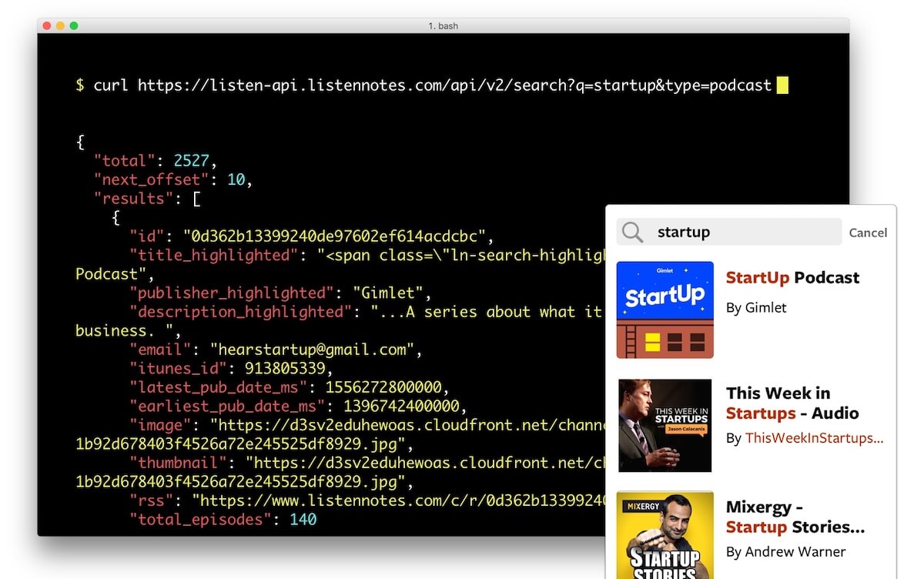Click the By Andrew Warner publisher text
This screenshot has height=579, width=924.
(785, 551)
